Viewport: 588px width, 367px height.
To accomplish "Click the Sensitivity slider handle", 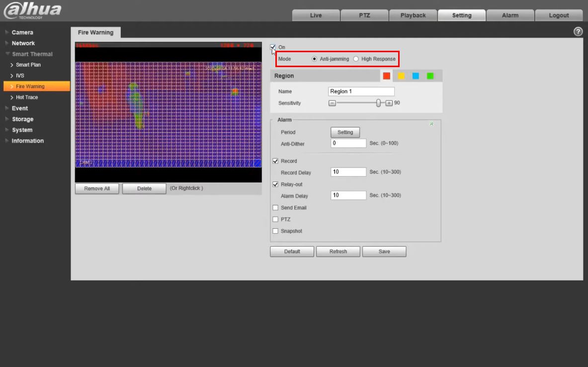I will (378, 103).
